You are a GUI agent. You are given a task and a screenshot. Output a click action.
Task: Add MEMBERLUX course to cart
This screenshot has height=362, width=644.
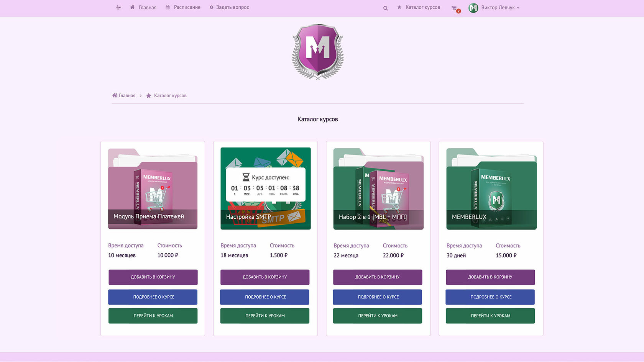pos(490,277)
